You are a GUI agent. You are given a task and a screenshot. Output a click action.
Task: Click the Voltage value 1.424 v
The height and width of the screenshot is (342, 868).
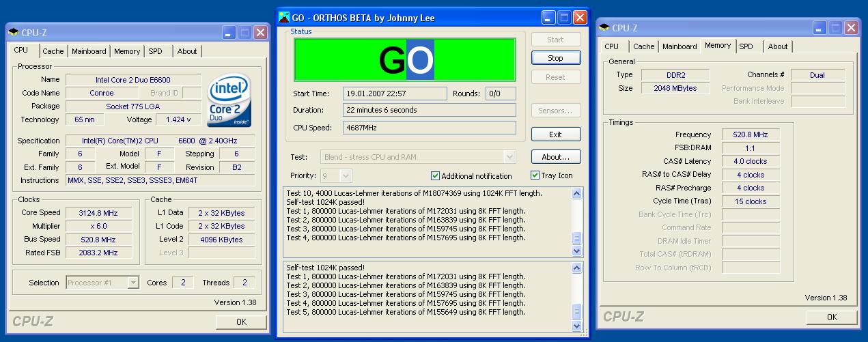(x=179, y=119)
